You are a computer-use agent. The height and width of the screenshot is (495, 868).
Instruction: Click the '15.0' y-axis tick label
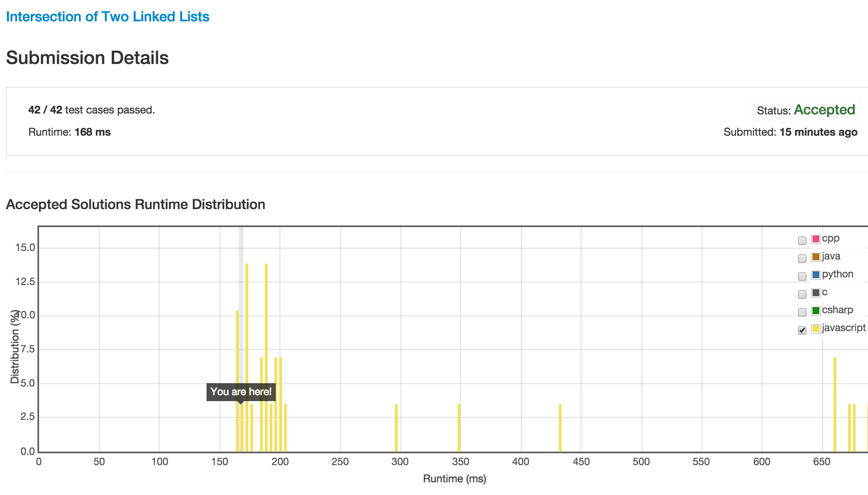tap(25, 248)
